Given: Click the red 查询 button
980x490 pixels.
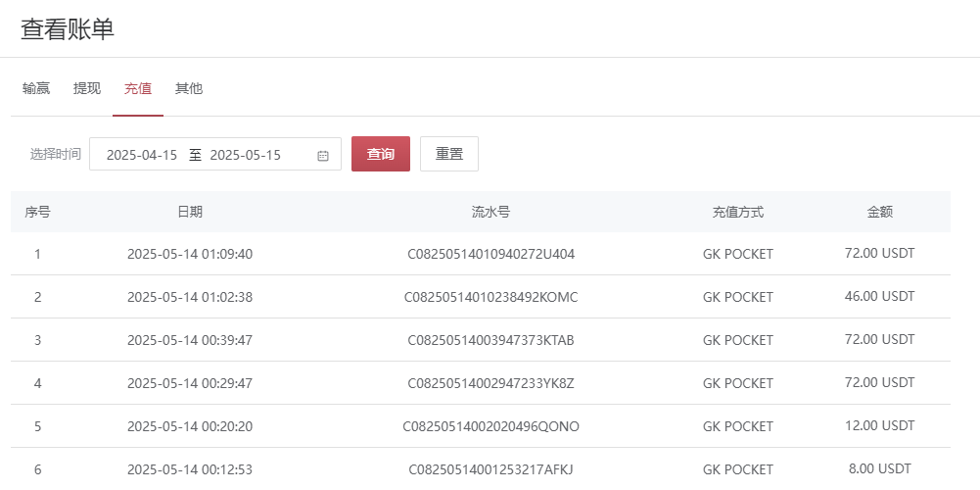Looking at the screenshot, I should tap(381, 154).
